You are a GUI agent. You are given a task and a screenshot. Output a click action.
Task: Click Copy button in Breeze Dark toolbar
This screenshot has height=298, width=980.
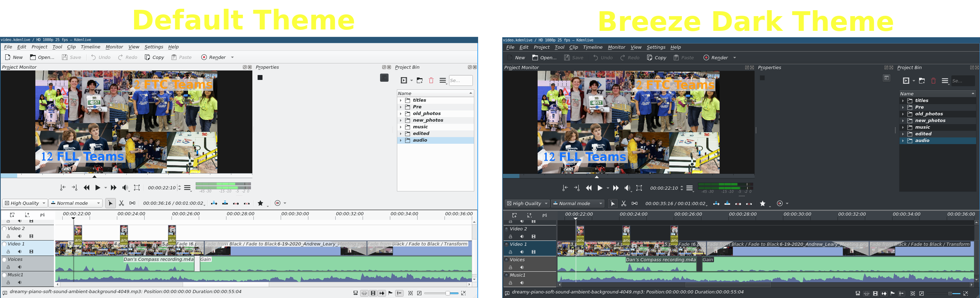[x=657, y=57]
